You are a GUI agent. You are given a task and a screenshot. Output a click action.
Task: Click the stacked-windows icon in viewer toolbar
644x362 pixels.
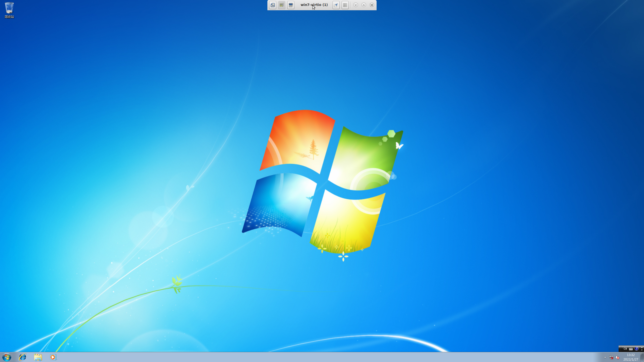point(273,5)
